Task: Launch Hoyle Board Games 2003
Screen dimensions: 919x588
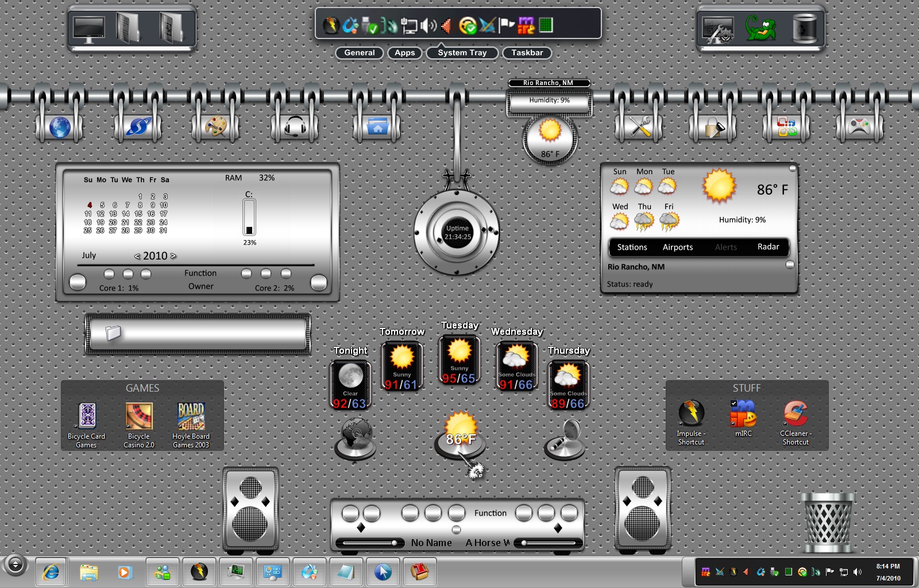Action: click(191, 425)
